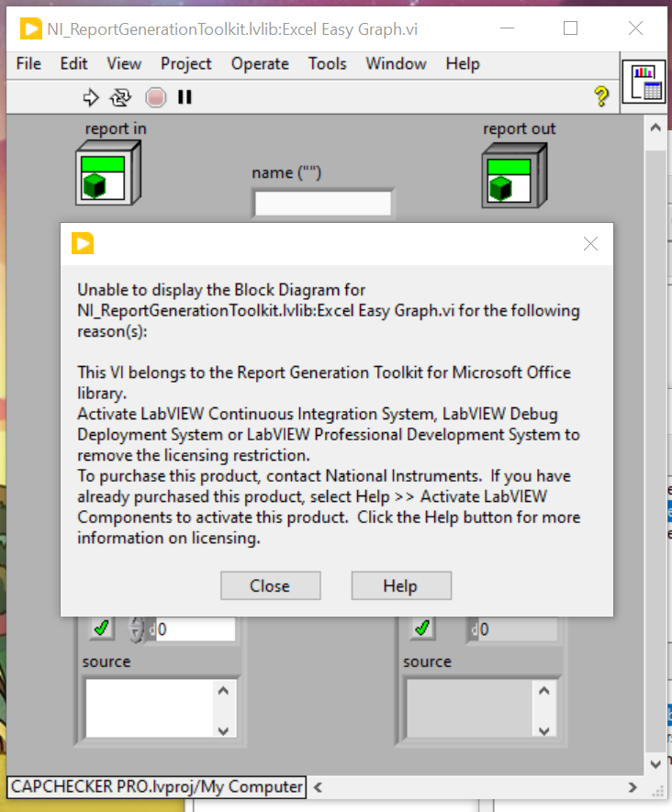Dismiss the dialog with its X button
Viewport: 672px width, 812px height.
tap(590, 244)
